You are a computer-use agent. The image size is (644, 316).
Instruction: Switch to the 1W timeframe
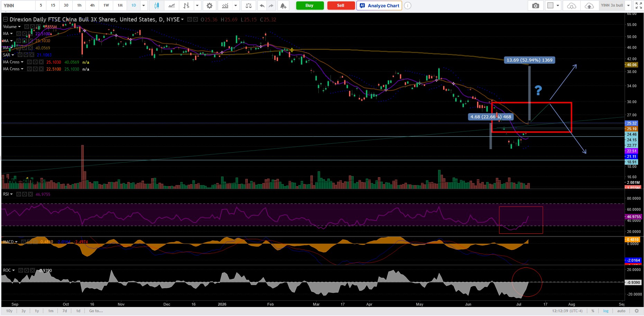[x=106, y=6]
